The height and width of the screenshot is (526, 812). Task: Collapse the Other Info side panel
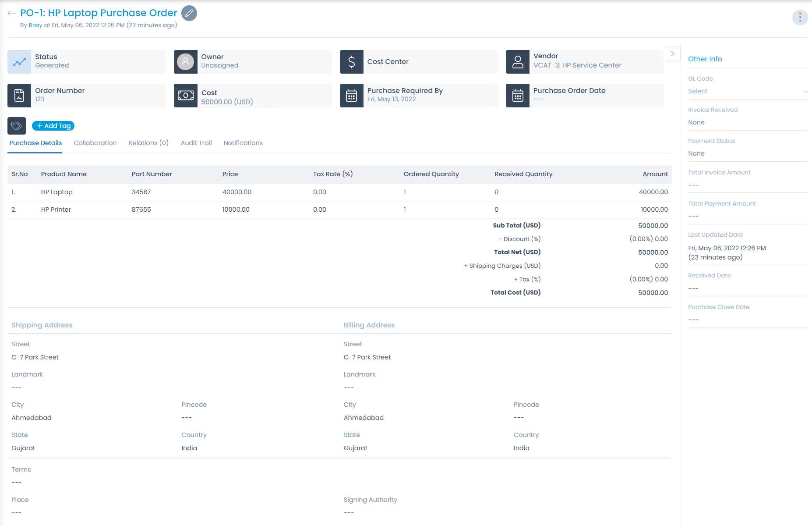pos(672,53)
